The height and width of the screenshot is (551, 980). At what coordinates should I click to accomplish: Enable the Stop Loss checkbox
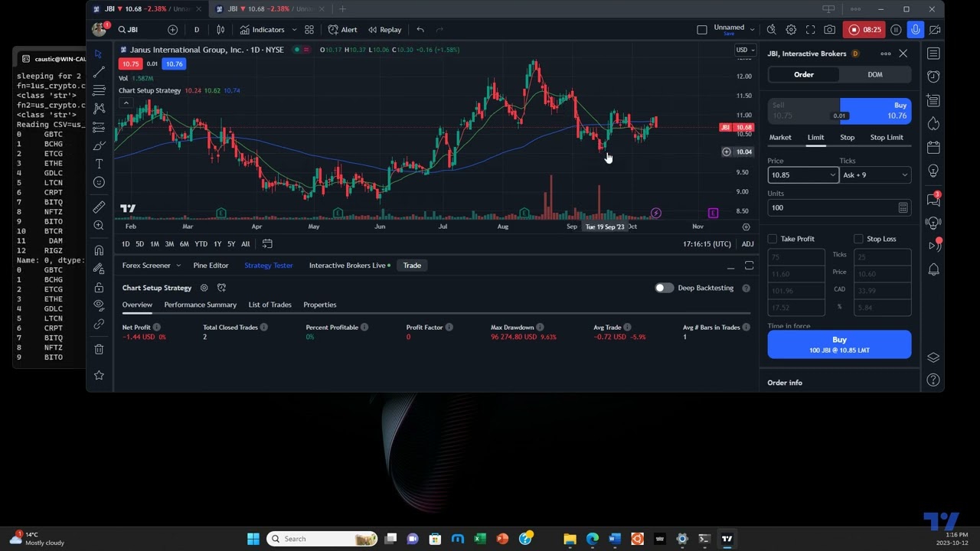pos(858,239)
